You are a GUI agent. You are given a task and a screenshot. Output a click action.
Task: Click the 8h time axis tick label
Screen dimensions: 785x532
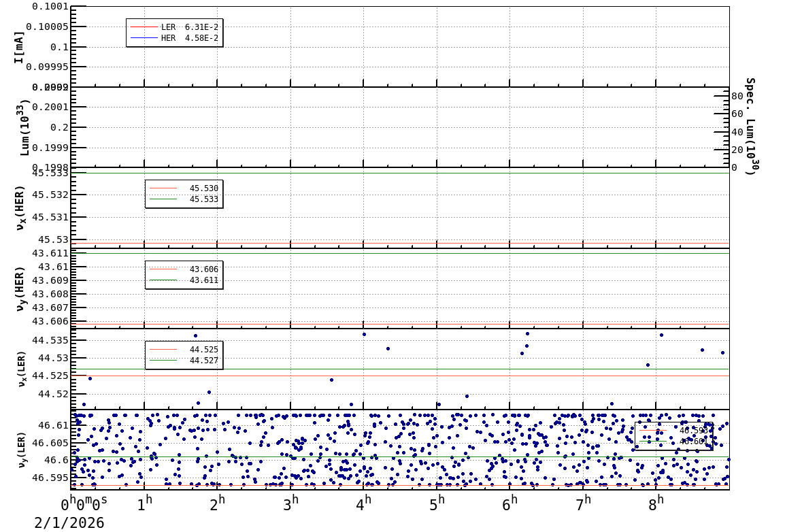(656, 505)
